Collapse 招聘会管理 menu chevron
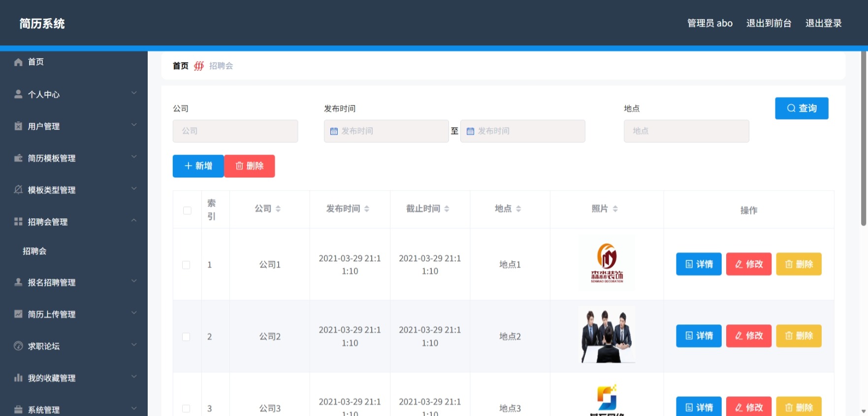This screenshot has width=868, height=416. pos(134,220)
